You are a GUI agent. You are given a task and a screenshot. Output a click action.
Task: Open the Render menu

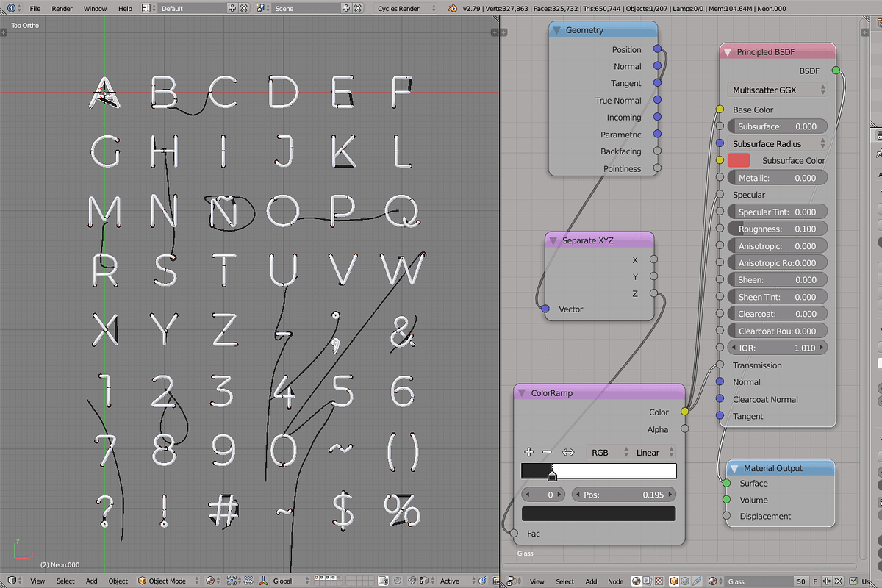[x=62, y=8]
